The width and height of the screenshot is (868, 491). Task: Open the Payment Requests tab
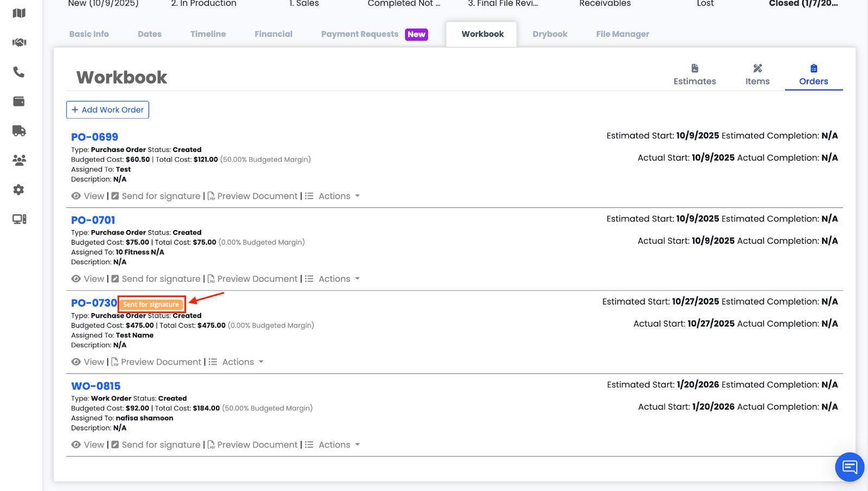[360, 34]
